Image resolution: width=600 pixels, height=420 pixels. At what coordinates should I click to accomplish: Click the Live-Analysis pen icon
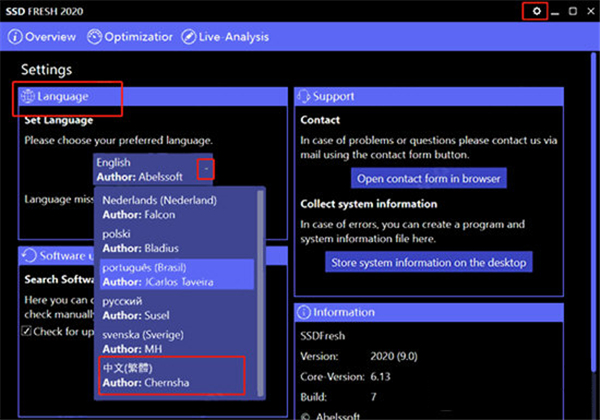point(189,37)
